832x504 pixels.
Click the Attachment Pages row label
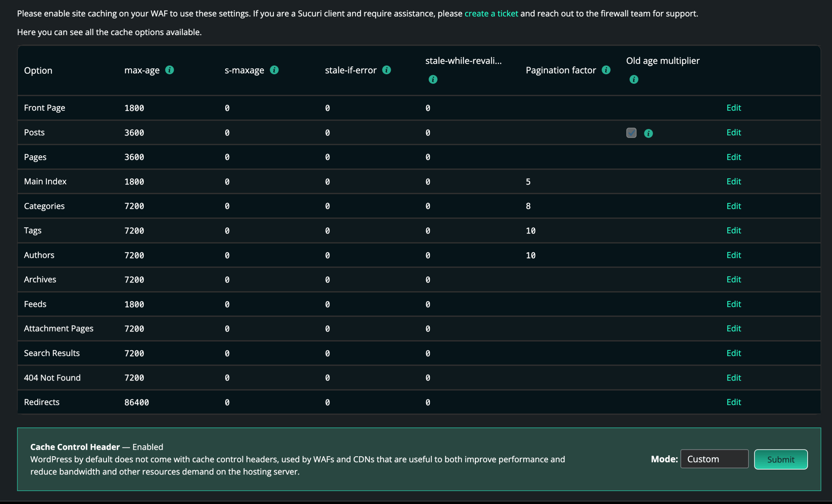point(58,329)
